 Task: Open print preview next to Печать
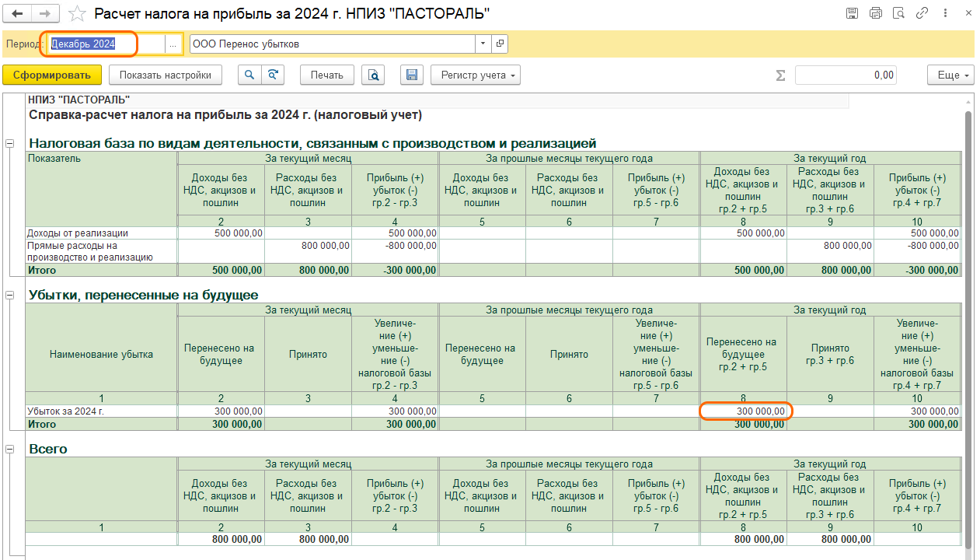click(374, 75)
